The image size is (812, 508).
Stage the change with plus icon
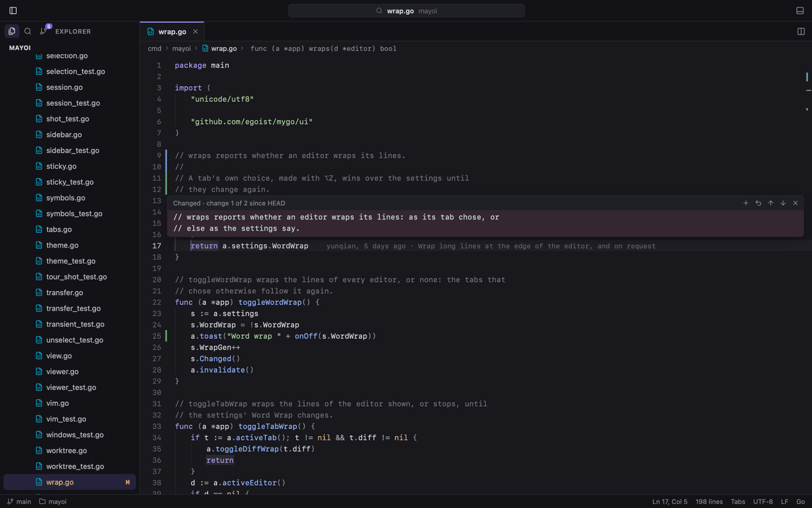point(746,203)
